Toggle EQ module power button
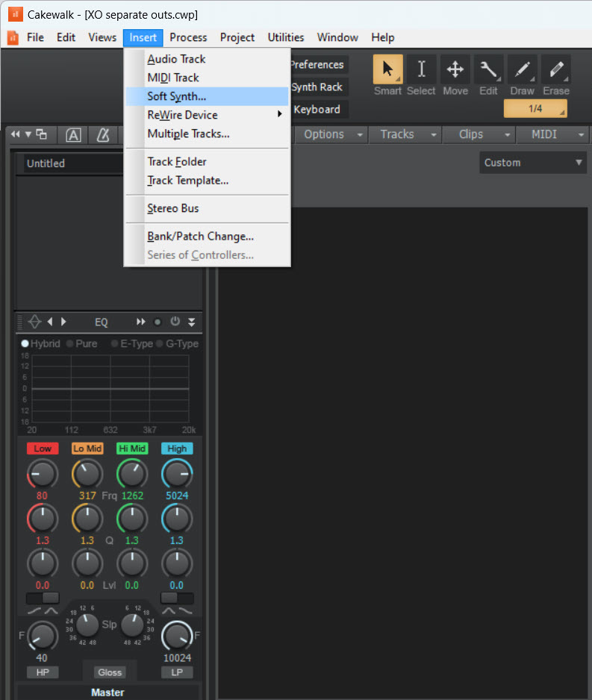The height and width of the screenshot is (700, 592). click(x=175, y=322)
